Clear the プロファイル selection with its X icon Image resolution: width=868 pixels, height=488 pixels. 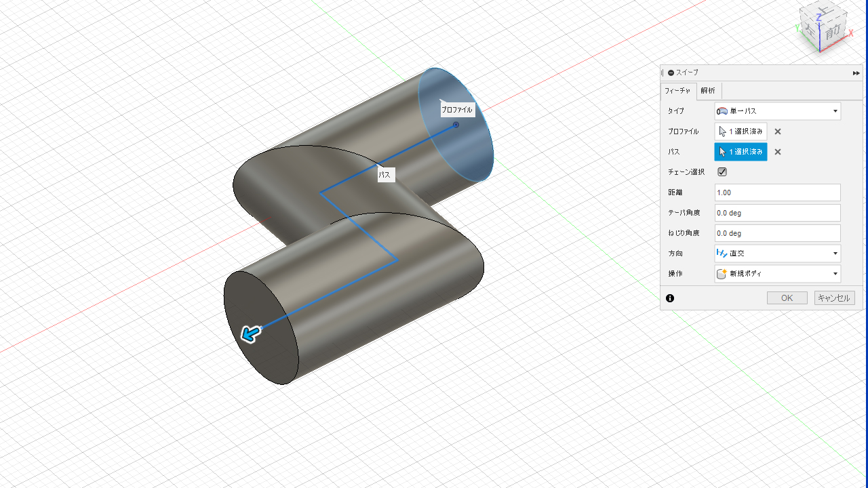coord(778,131)
